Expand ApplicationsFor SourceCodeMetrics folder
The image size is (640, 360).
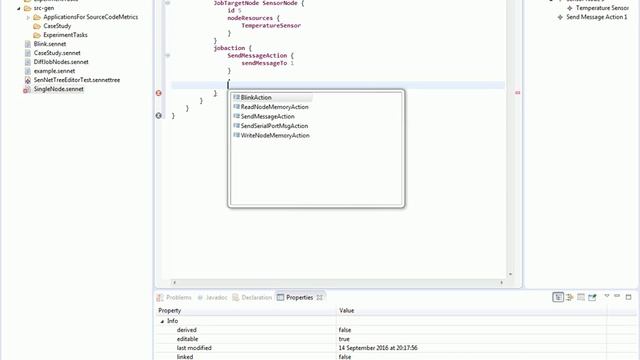[28, 17]
